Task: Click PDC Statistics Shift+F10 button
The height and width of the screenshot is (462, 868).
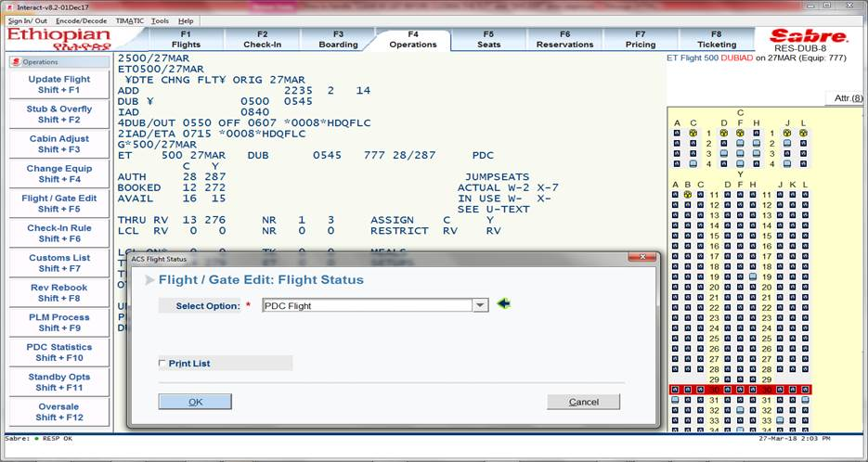Action: pyautogui.click(x=59, y=353)
